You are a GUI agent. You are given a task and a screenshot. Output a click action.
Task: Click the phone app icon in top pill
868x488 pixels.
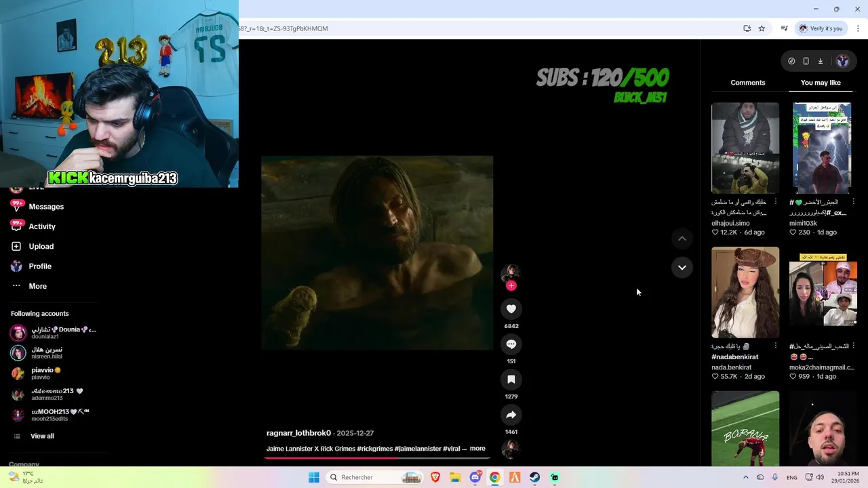point(806,61)
